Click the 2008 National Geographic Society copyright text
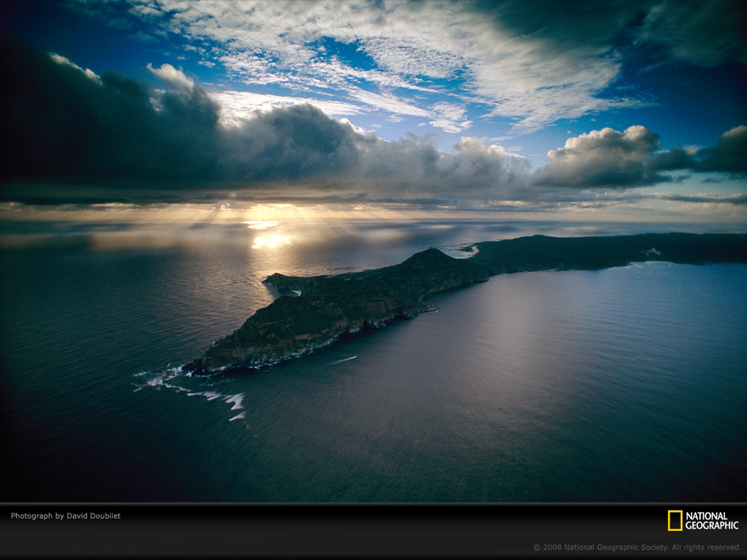The width and height of the screenshot is (747, 560). (637, 547)
